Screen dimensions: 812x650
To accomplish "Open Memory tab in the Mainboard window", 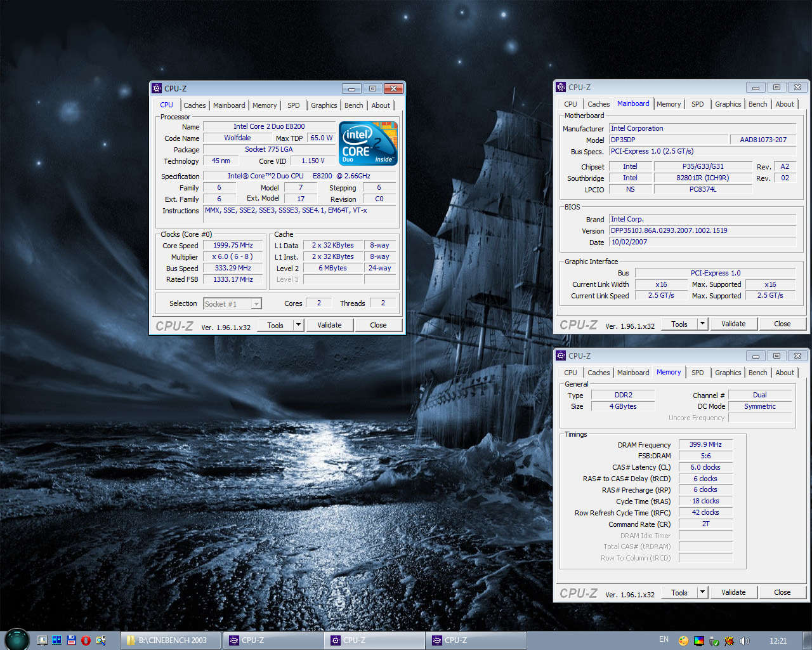I will (669, 104).
